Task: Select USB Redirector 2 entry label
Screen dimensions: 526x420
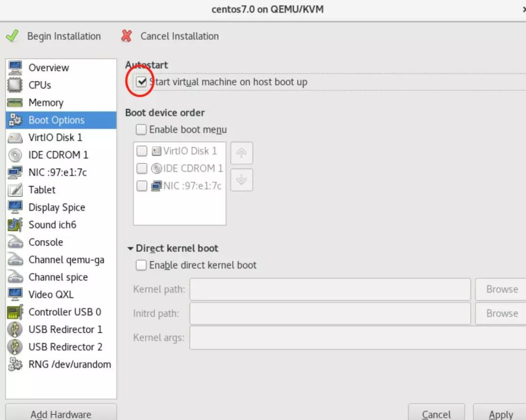Action: coord(65,347)
